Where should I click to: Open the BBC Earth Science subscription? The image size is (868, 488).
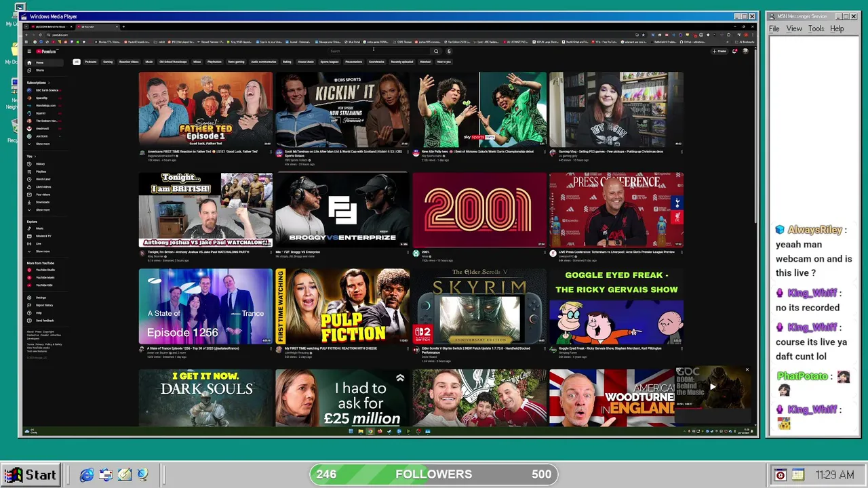click(44, 90)
